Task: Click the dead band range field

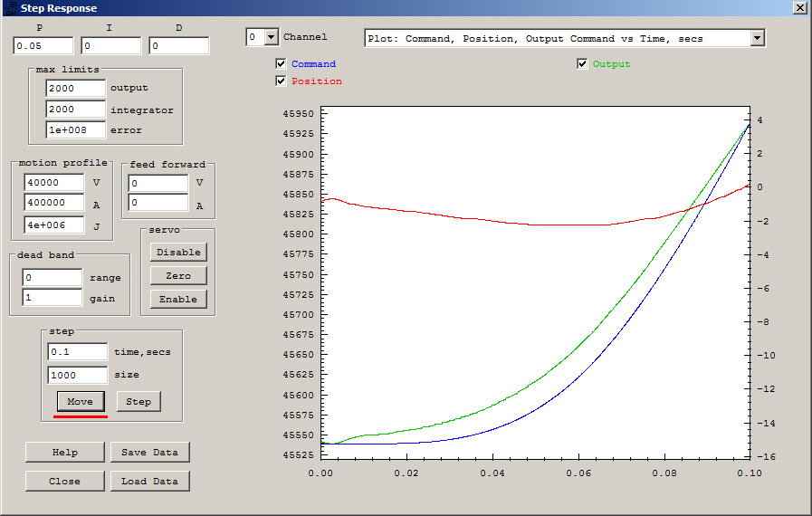Action: pos(52,277)
